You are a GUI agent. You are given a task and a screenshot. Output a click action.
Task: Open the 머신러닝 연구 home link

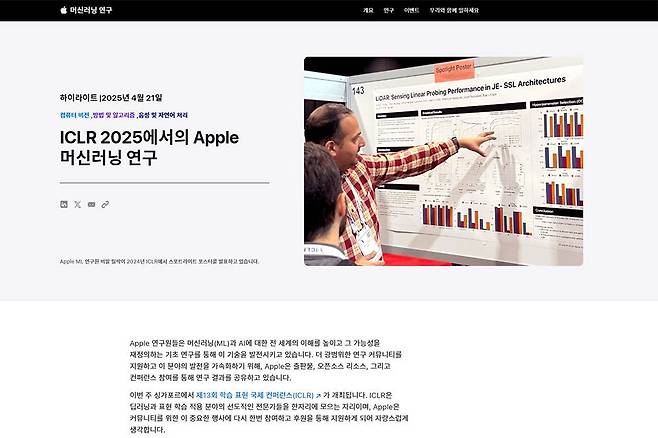pyautogui.click(x=91, y=10)
